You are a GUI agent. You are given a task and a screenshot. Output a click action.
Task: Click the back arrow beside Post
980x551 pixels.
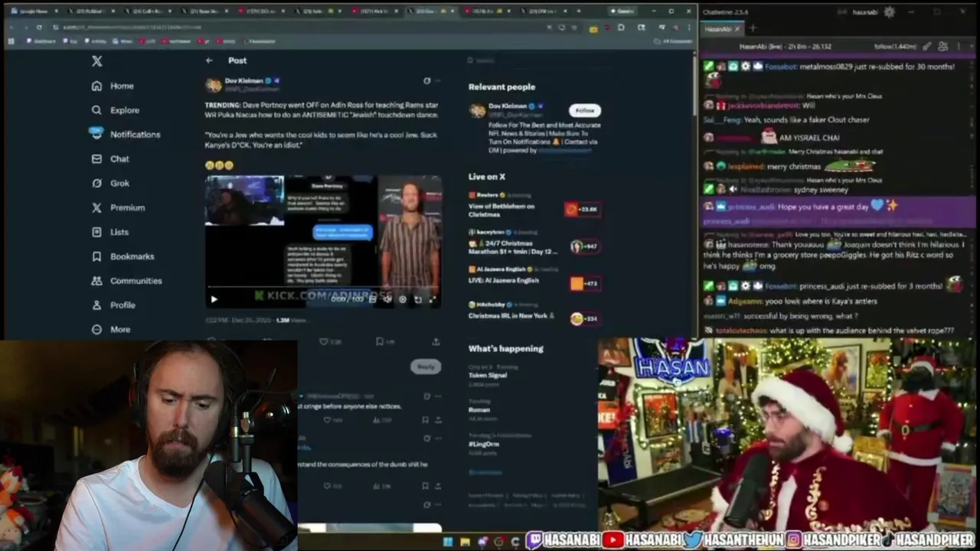point(209,60)
